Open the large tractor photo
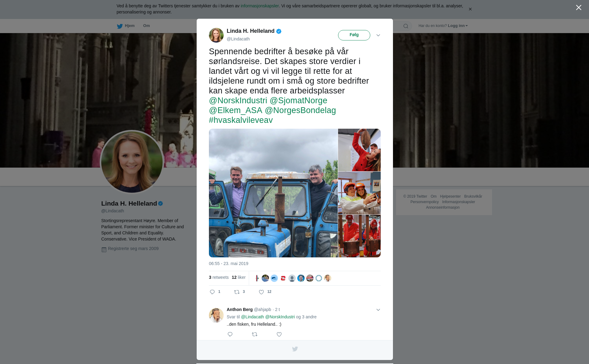Viewport: 589px width, 364px height. 273,193
